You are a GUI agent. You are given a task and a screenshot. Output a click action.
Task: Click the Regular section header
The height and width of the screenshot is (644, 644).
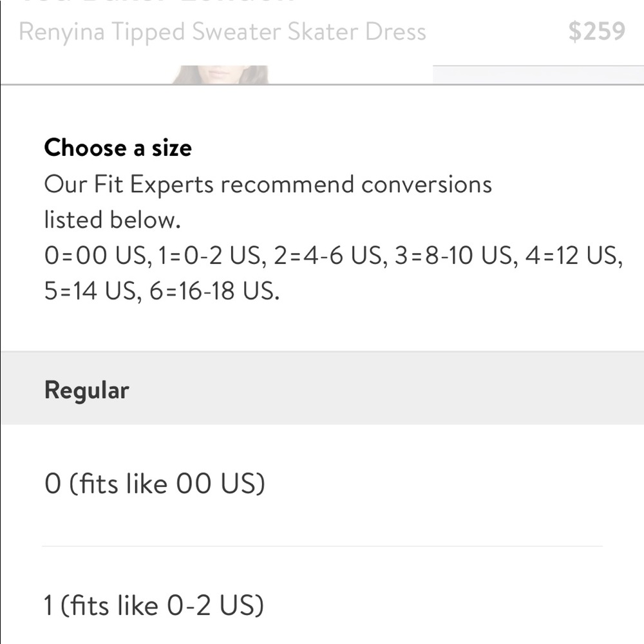(322, 388)
